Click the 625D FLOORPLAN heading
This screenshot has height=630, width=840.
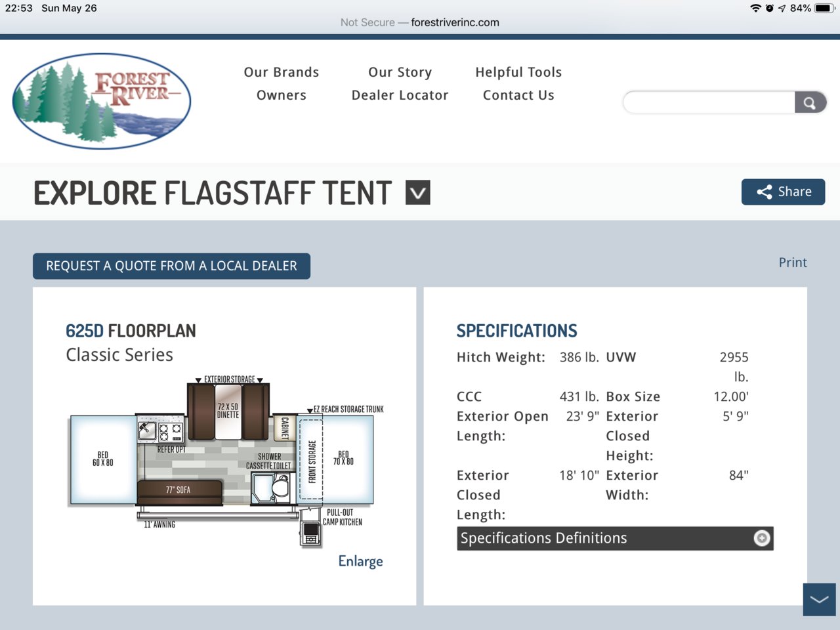pos(131,331)
